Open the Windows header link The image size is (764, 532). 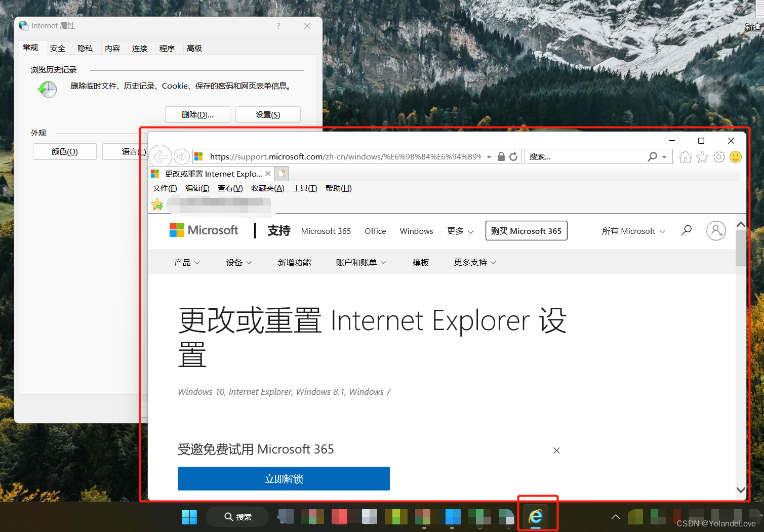coord(416,231)
